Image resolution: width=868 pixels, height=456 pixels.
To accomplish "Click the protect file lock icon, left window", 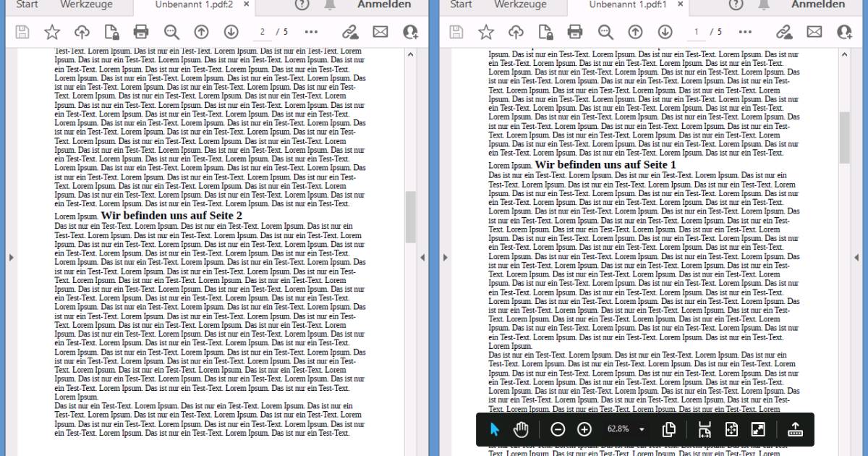I will tap(111, 32).
